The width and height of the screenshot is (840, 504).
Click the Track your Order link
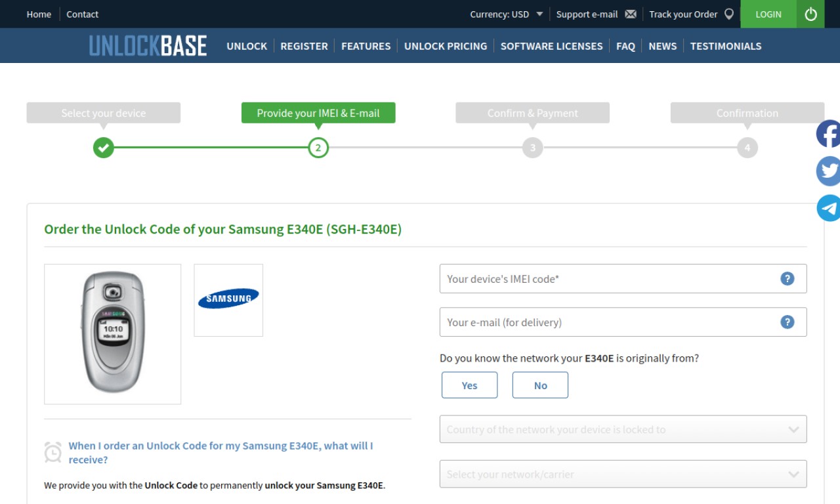[x=683, y=14]
